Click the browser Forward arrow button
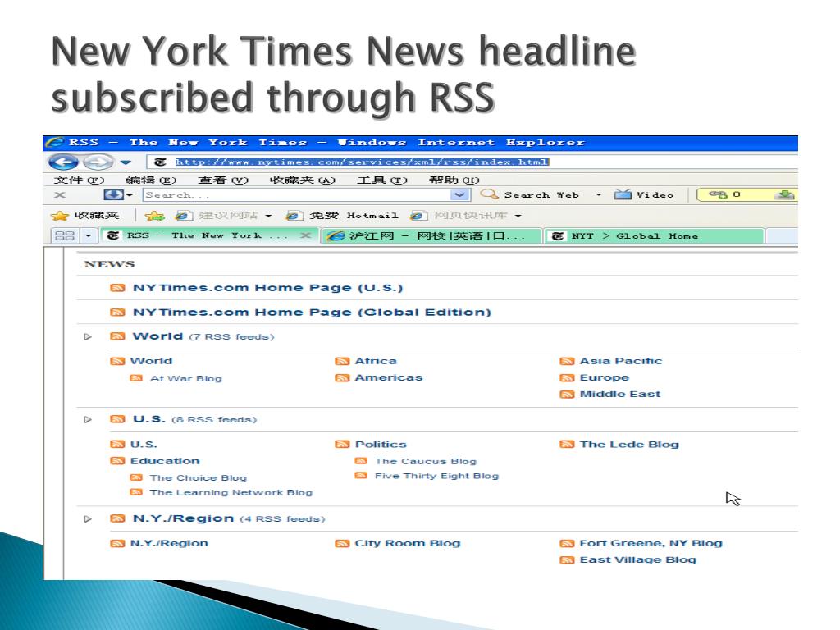The image size is (840, 630). pyautogui.click(x=98, y=162)
